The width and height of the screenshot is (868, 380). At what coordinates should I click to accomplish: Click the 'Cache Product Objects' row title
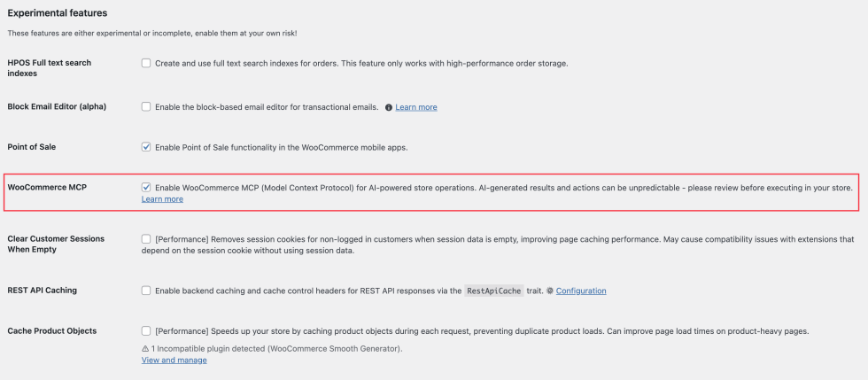tap(52, 331)
